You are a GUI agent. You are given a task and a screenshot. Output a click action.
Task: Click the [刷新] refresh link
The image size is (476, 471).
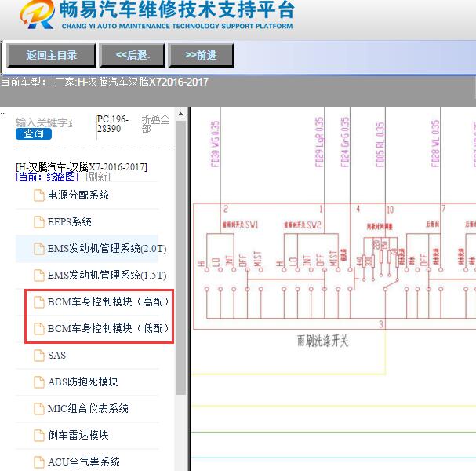pyautogui.click(x=98, y=177)
